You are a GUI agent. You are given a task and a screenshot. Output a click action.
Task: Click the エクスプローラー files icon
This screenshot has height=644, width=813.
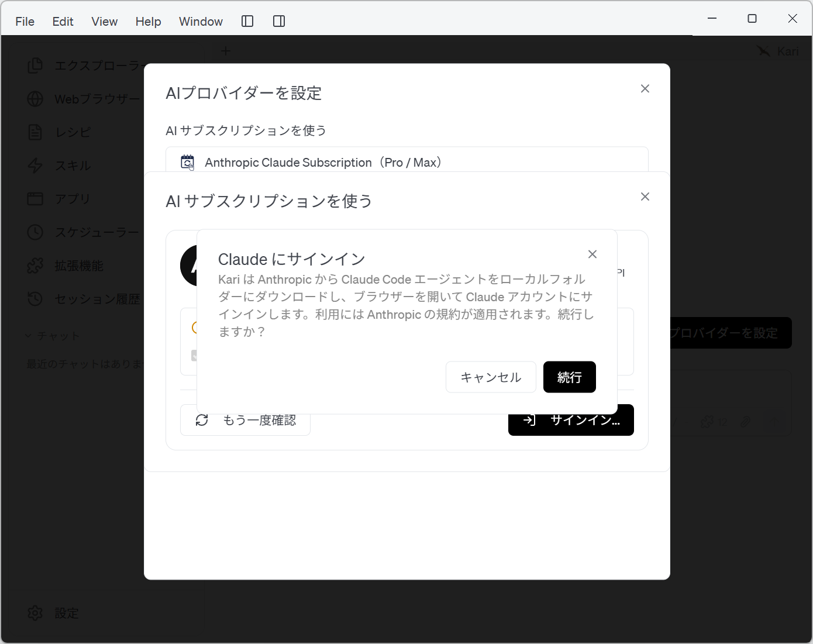pyautogui.click(x=35, y=66)
